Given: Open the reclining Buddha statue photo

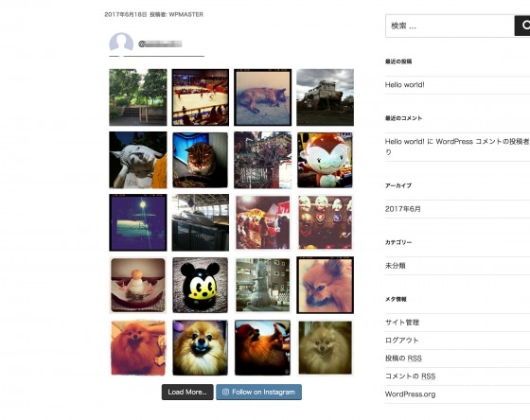Looking at the screenshot, I should pyautogui.click(x=138, y=160).
